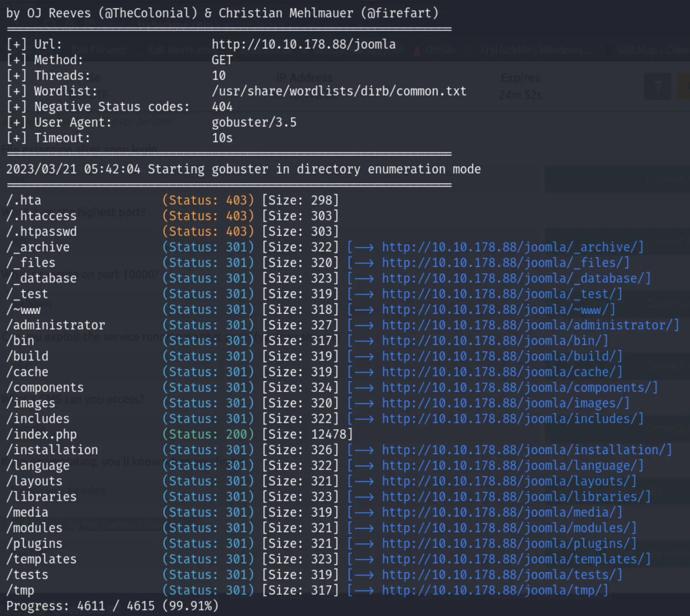Click the /index.php result entry

pos(42,434)
